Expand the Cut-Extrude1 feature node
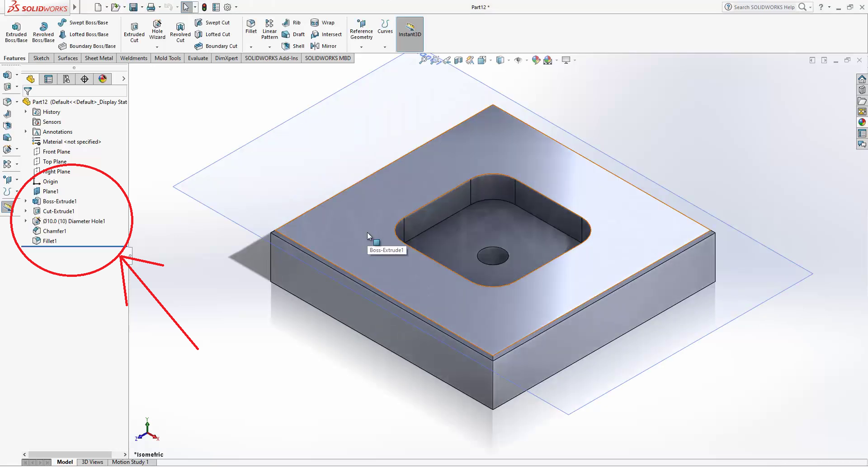Viewport: 868px width, 467px height. pos(26,211)
